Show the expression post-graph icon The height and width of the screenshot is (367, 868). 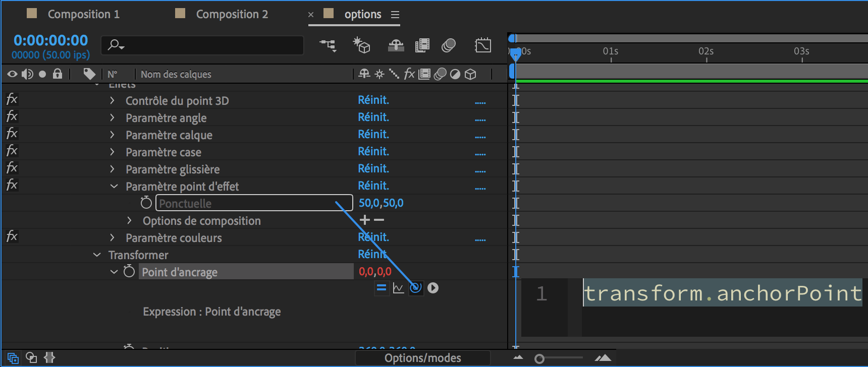[x=398, y=288]
